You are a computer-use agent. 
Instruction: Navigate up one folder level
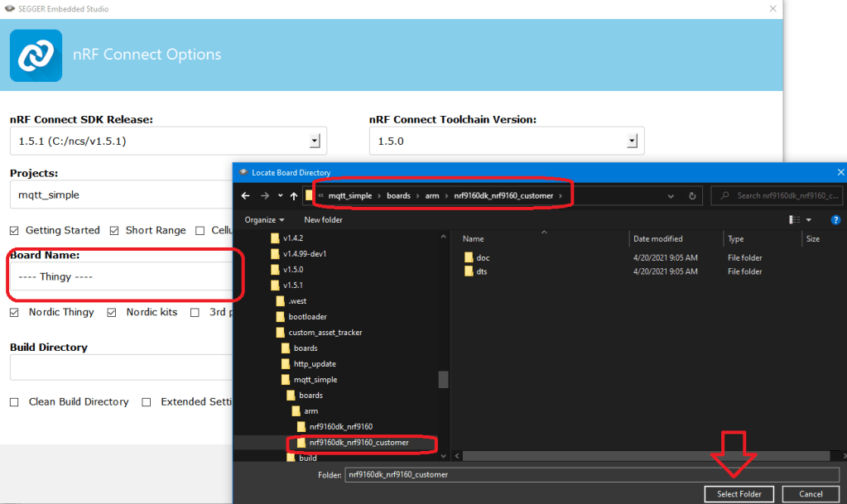(294, 196)
